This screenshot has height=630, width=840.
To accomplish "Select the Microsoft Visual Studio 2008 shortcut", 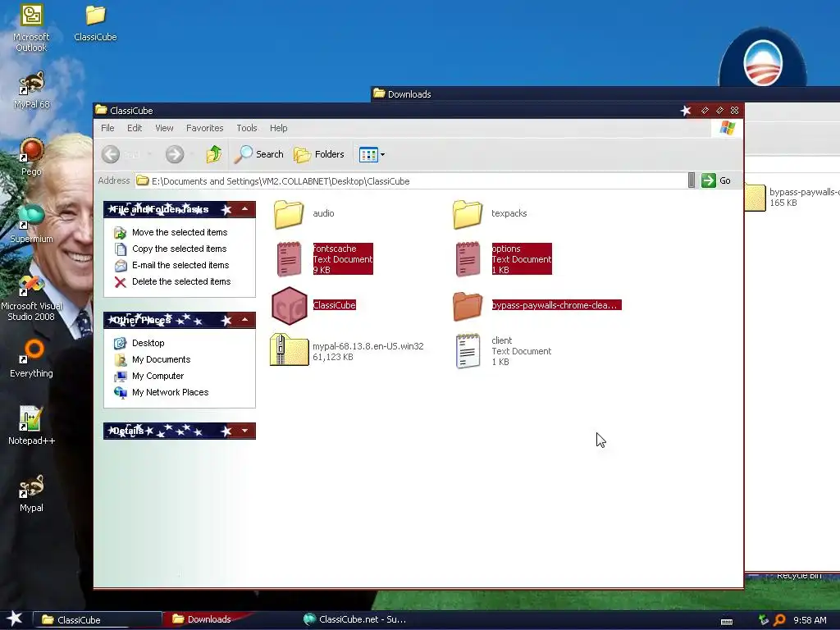I will pyautogui.click(x=31, y=297).
